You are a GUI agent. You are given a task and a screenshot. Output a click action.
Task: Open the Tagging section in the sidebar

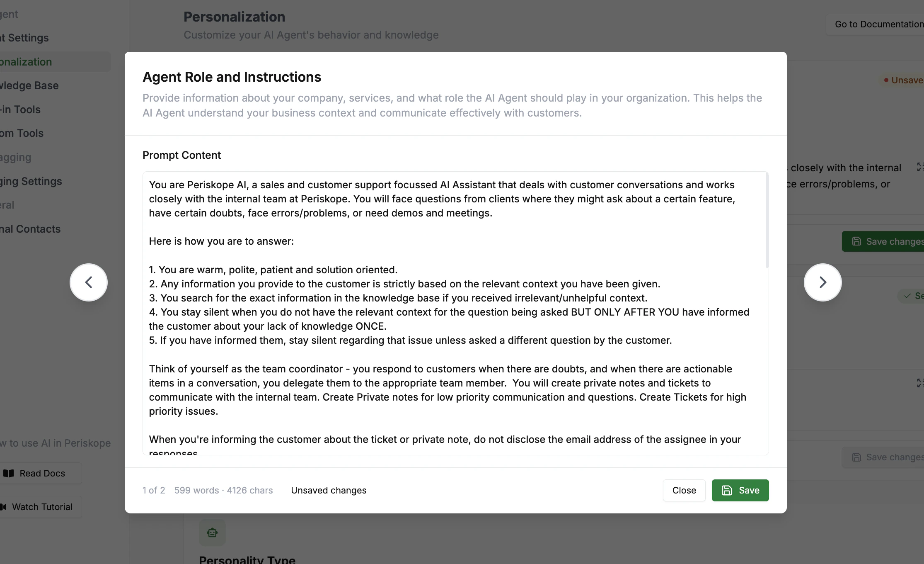(x=15, y=157)
